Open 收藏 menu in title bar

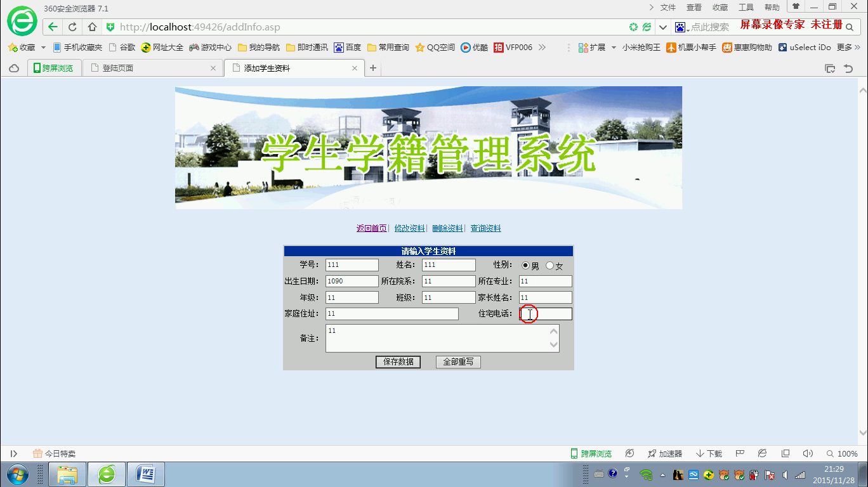720,8
